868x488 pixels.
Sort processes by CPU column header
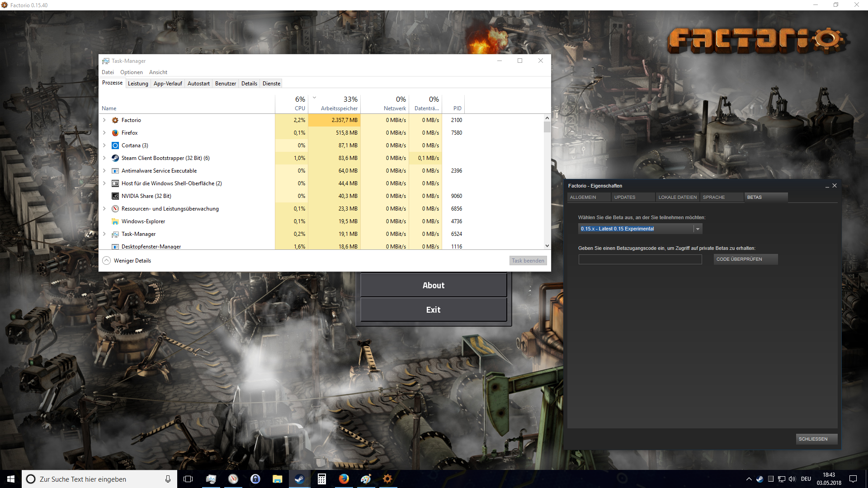[292, 103]
